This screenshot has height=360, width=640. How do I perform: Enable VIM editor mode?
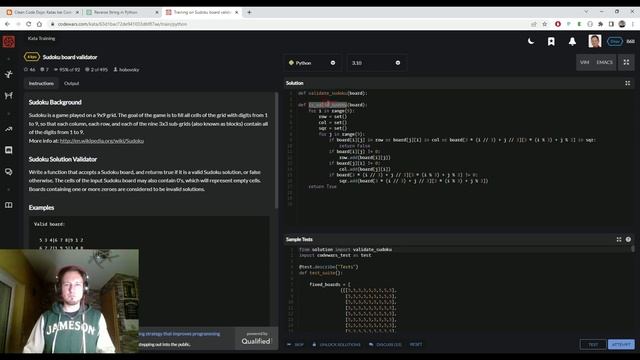pos(584,62)
